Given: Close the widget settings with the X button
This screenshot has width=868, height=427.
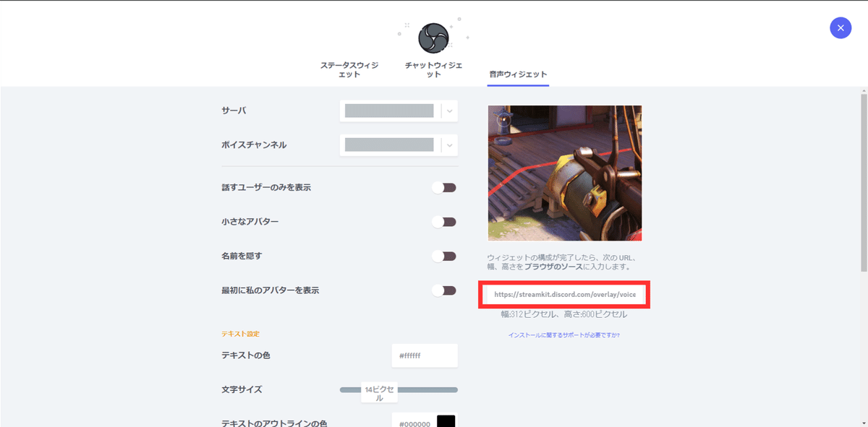Looking at the screenshot, I should click(x=841, y=27).
